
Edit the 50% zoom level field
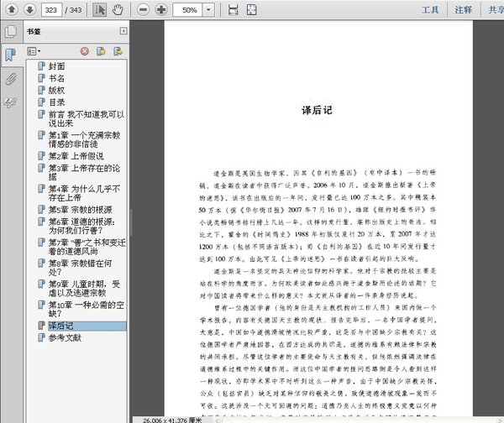click(x=187, y=10)
